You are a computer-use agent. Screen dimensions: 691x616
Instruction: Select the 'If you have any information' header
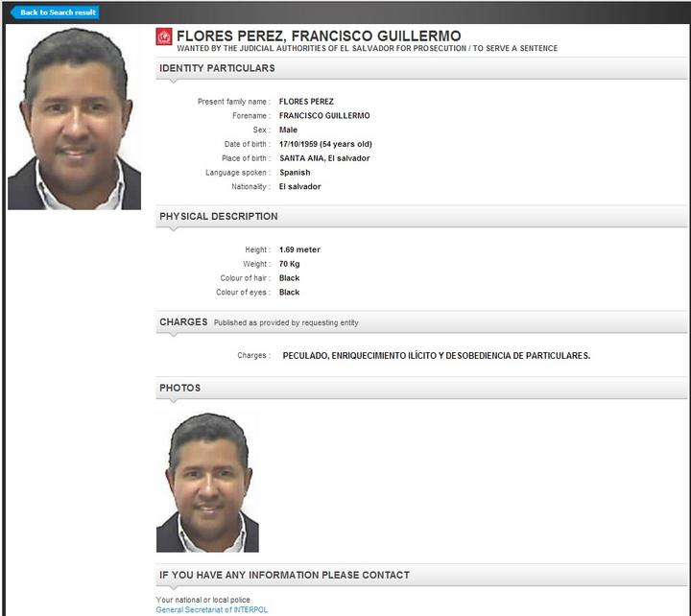[284, 575]
